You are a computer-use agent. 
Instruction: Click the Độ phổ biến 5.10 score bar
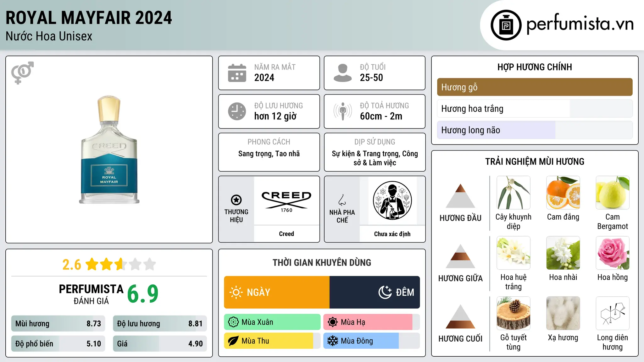click(x=58, y=344)
